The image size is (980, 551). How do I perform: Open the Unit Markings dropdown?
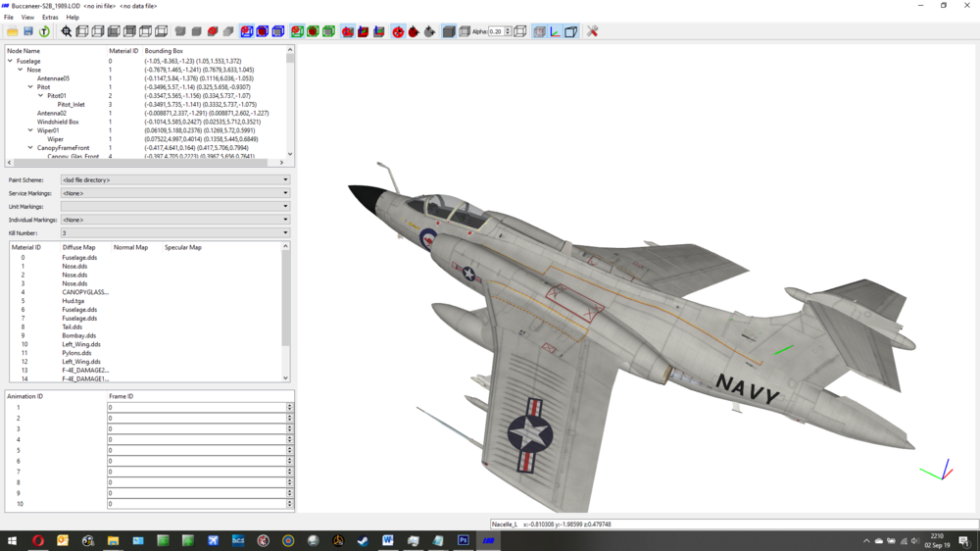pyautogui.click(x=175, y=207)
